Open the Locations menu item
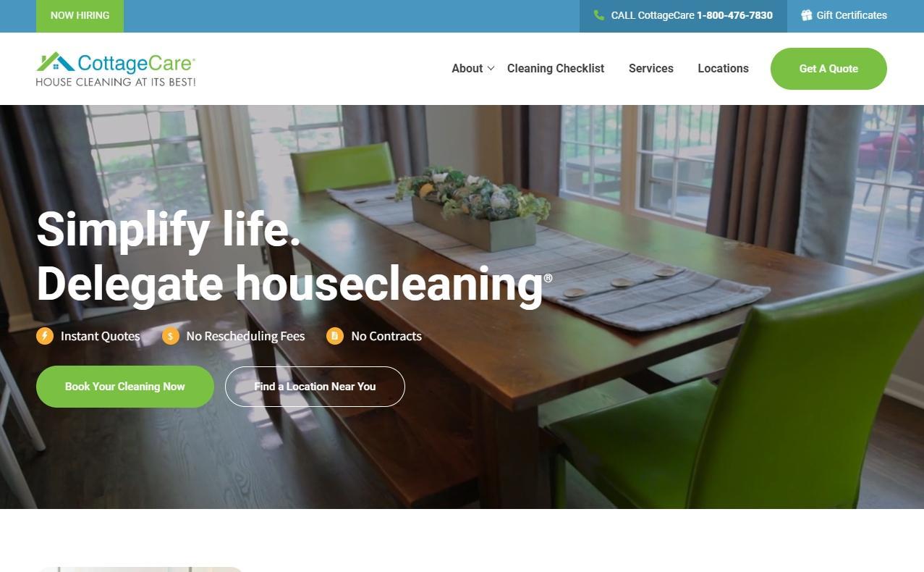The height and width of the screenshot is (572, 924). 723,68
